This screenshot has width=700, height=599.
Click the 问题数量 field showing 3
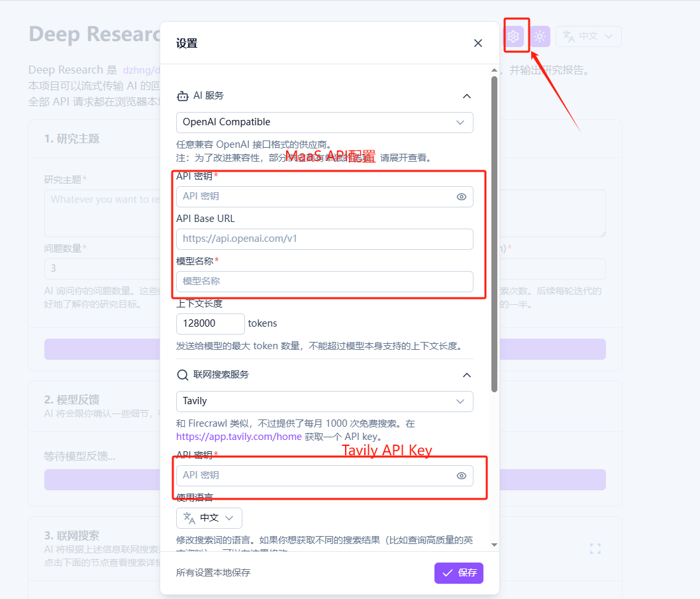[102, 268]
